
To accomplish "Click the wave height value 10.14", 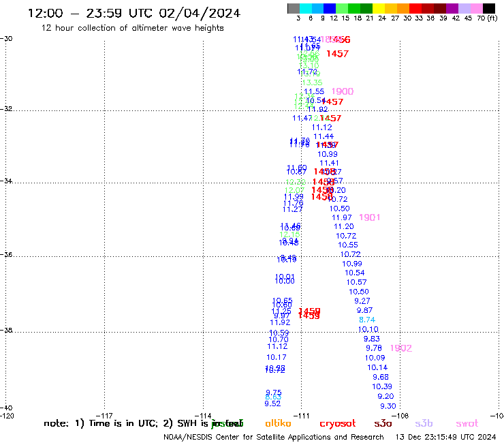I will pyautogui.click(x=377, y=367).
